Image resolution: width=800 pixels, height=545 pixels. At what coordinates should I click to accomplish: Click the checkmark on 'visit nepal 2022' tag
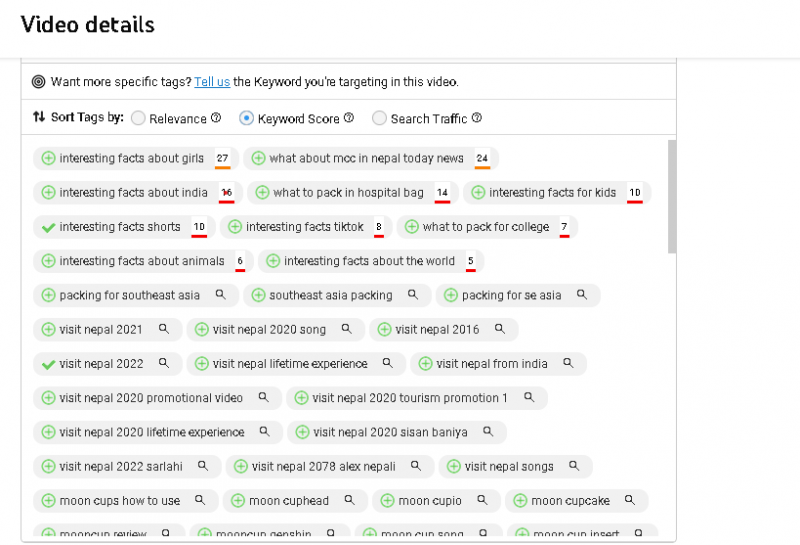pyautogui.click(x=48, y=364)
